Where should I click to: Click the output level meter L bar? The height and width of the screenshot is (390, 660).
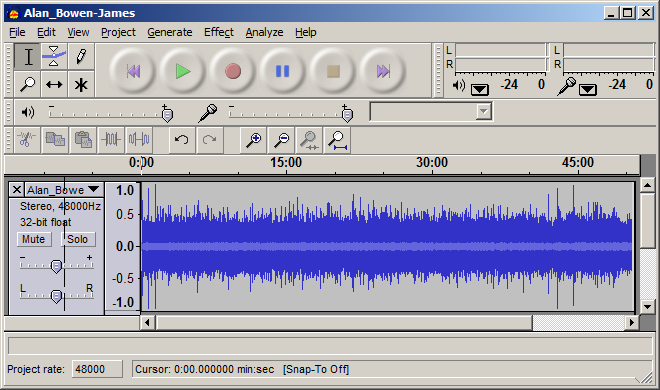tap(500, 50)
